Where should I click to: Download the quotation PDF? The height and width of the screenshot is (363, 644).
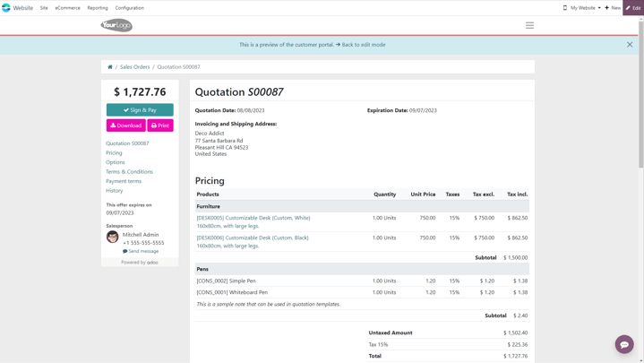pyautogui.click(x=125, y=125)
